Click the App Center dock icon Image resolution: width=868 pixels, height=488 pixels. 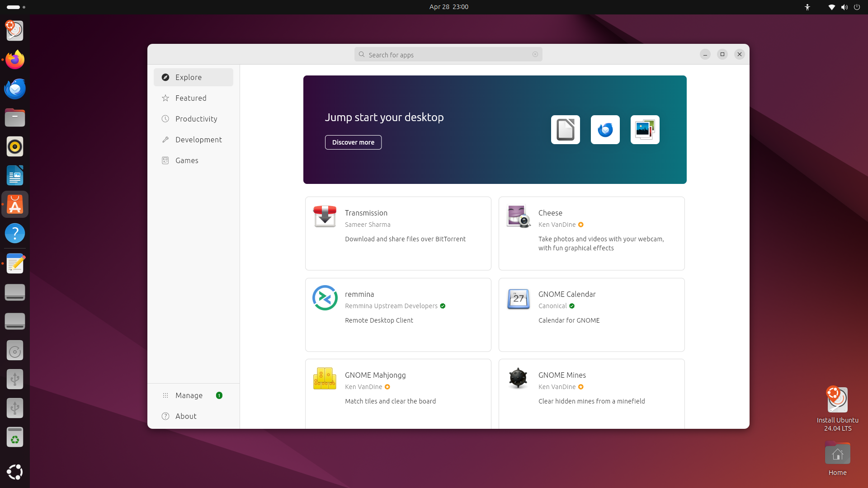coord(15,204)
